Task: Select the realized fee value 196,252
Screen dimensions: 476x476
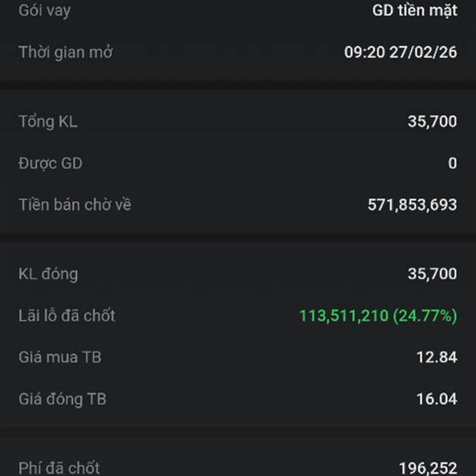Action: click(427, 467)
